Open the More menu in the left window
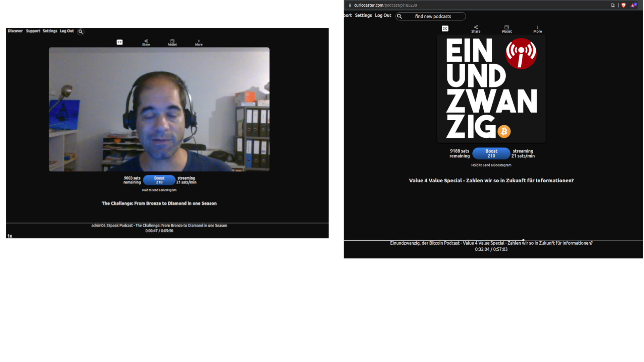 tap(199, 43)
